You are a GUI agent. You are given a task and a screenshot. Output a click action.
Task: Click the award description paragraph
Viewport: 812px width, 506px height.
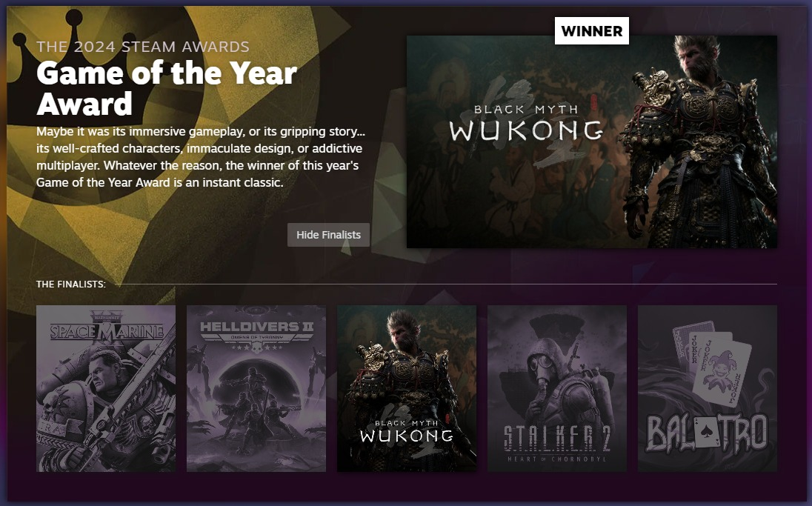pyautogui.click(x=201, y=157)
